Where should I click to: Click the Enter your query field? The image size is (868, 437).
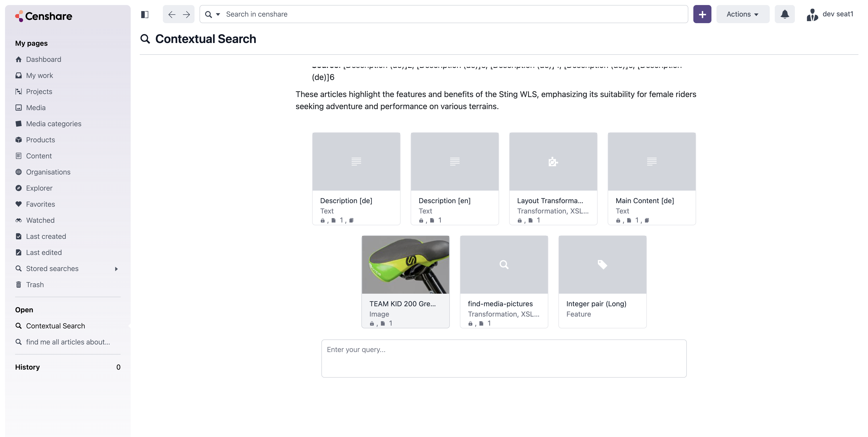pos(504,358)
